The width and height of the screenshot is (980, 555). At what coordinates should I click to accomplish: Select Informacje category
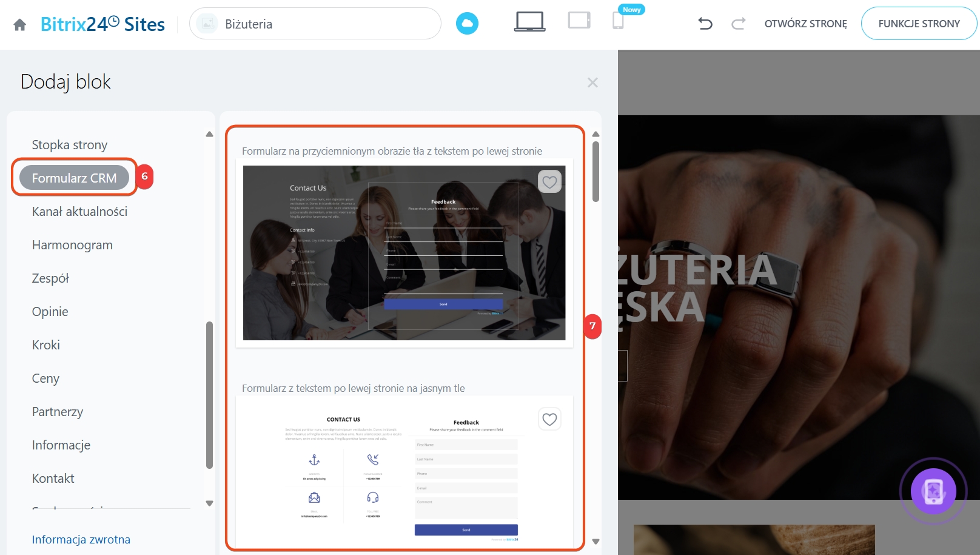pyautogui.click(x=61, y=445)
